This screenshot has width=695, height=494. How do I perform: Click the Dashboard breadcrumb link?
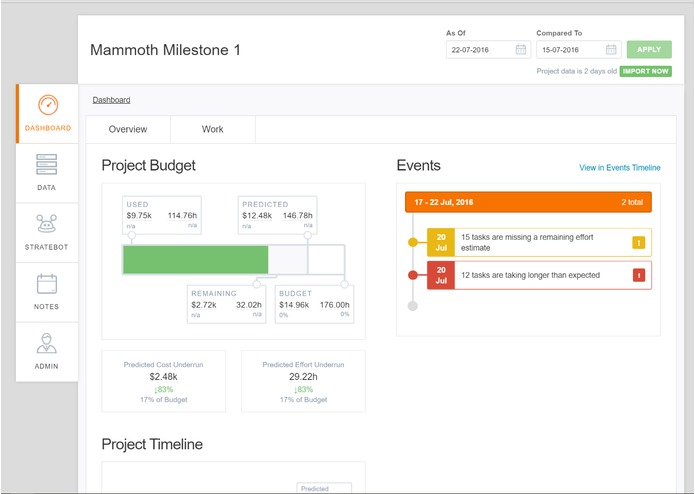coord(111,100)
